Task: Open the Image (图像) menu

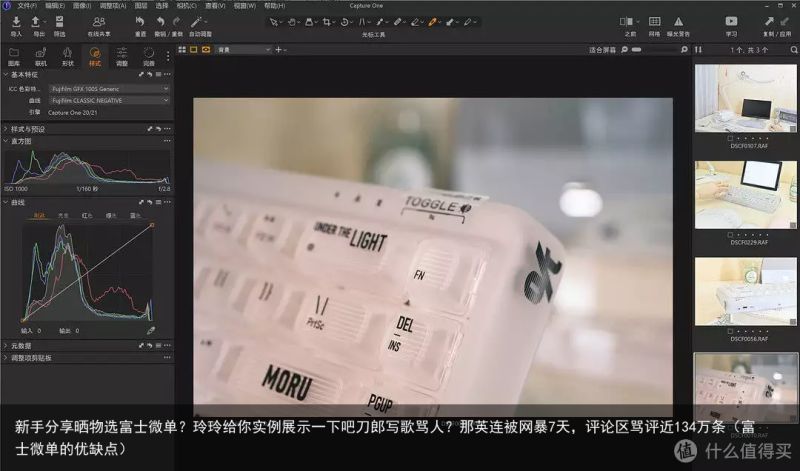Action: (x=82, y=6)
